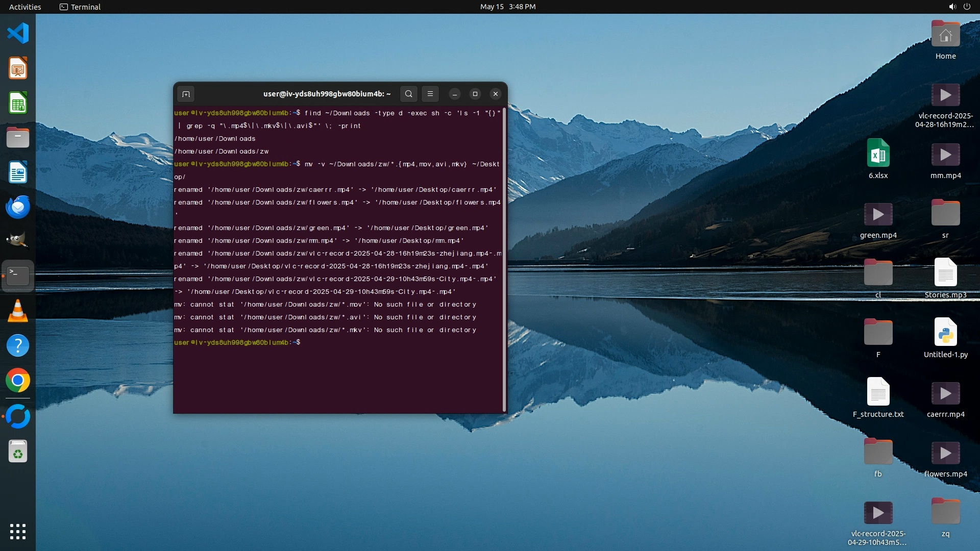Launch Thunderbird mail from dock
The width and height of the screenshot is (980, 551).
(18, 207)
